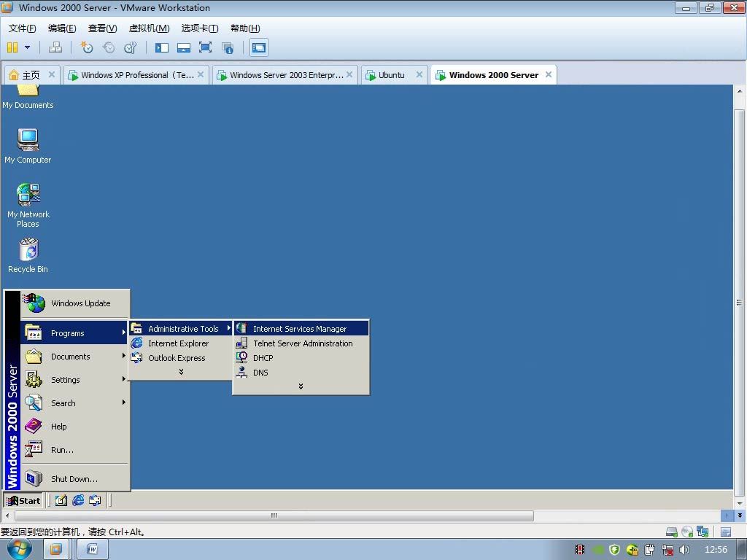Open DHCP from Administrative Tools
This screenshot has width=747, height=560.
coord(301,358)
